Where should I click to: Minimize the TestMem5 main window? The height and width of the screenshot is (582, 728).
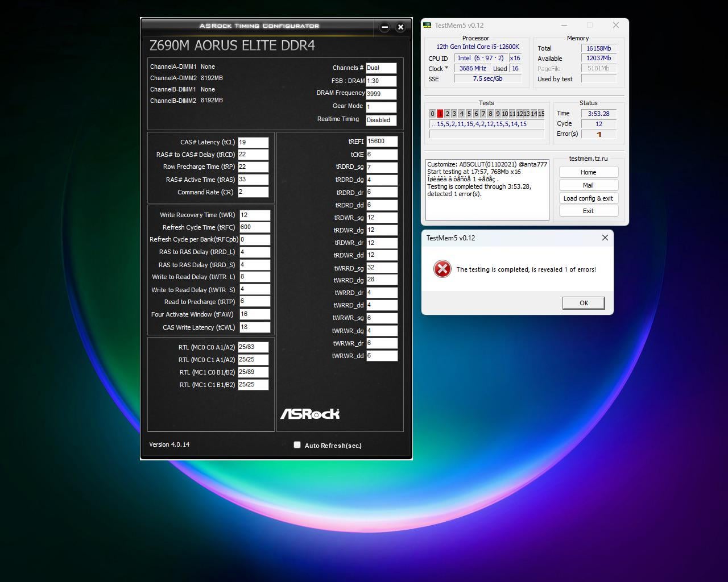(564, 25)
